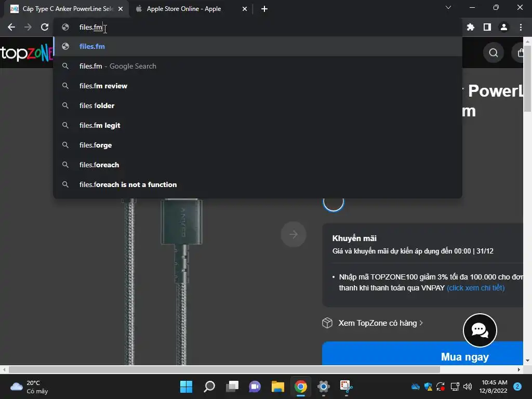Viewport: 532px width, 399px height.
Task: Open the tab search dropdown chevron
Action: point(448,7)
